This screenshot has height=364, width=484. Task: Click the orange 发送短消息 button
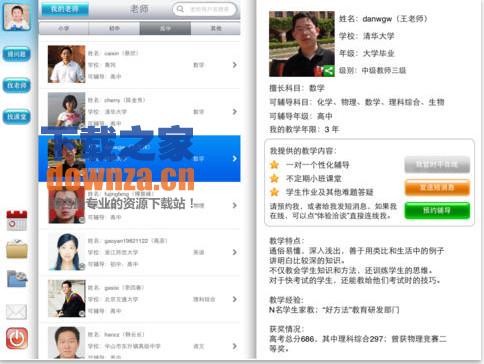[x=437, y=187]
